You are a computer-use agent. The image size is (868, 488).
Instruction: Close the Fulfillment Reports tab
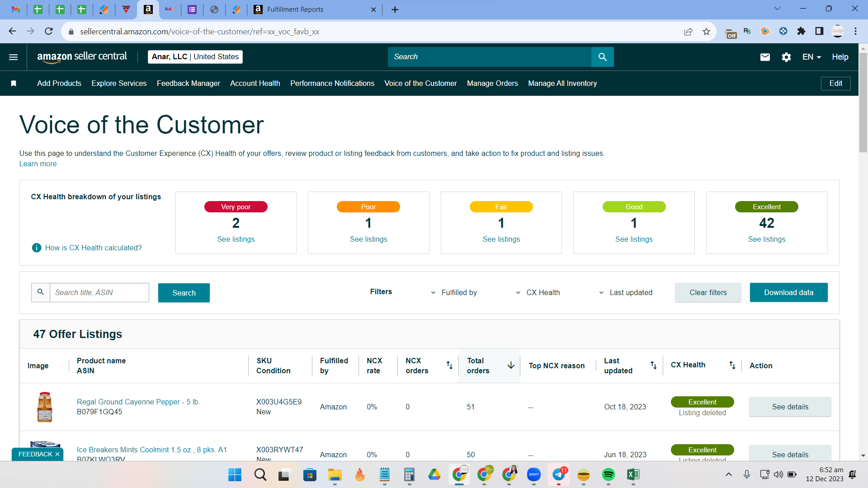373,9
